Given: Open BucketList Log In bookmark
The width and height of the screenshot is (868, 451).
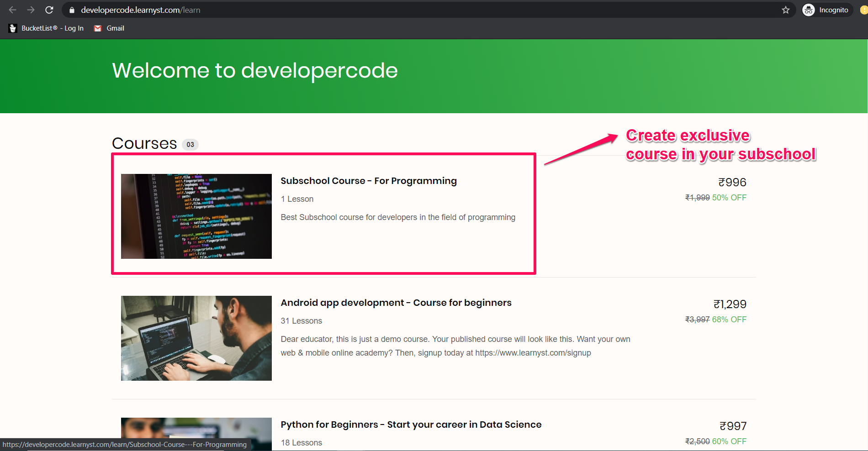Looking at the screenshot, I should (46, 28).
